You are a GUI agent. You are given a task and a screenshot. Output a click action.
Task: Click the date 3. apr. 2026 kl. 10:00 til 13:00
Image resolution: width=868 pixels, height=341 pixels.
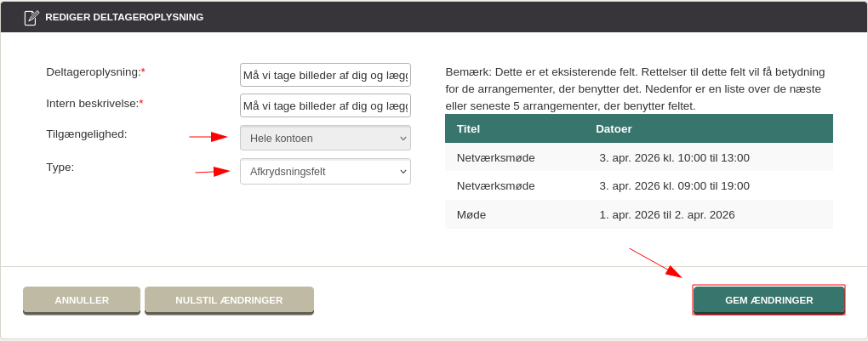point(674,157)
